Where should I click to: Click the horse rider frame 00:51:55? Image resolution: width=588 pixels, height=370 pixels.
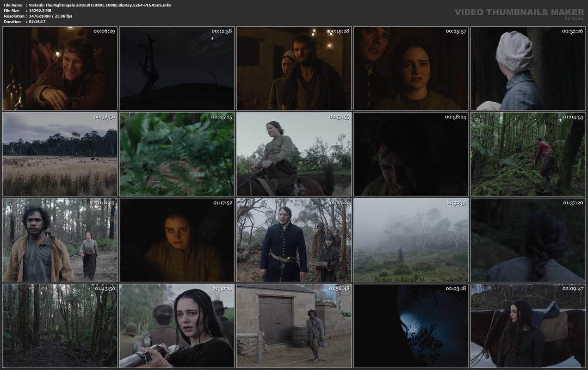point(294,154)
